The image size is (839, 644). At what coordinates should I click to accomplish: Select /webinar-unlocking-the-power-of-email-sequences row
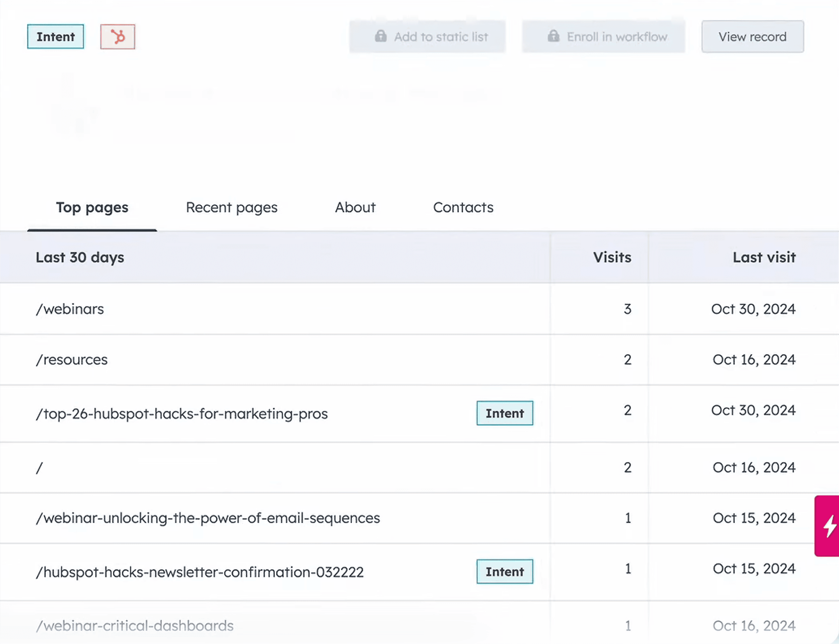(x=419, y=518)
